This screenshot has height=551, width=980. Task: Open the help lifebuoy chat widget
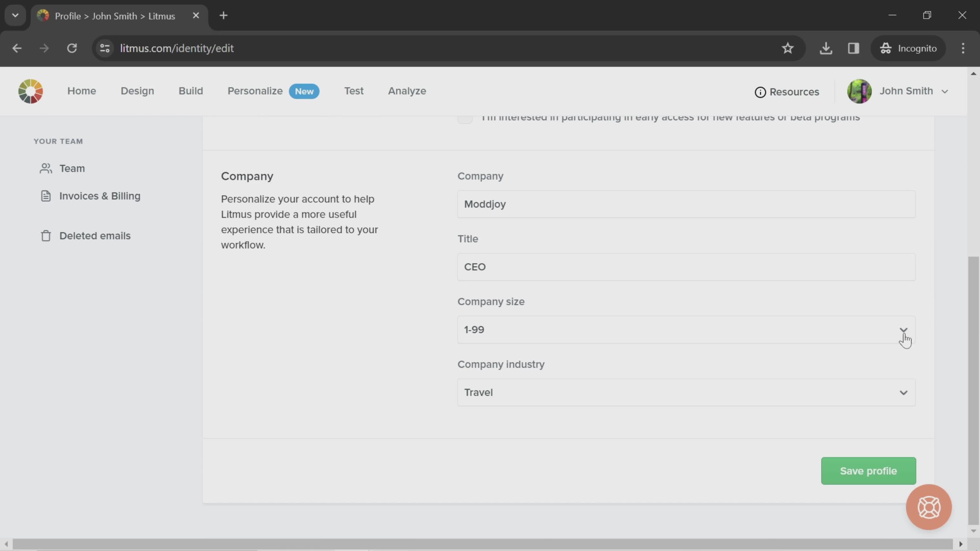[929, 507]
